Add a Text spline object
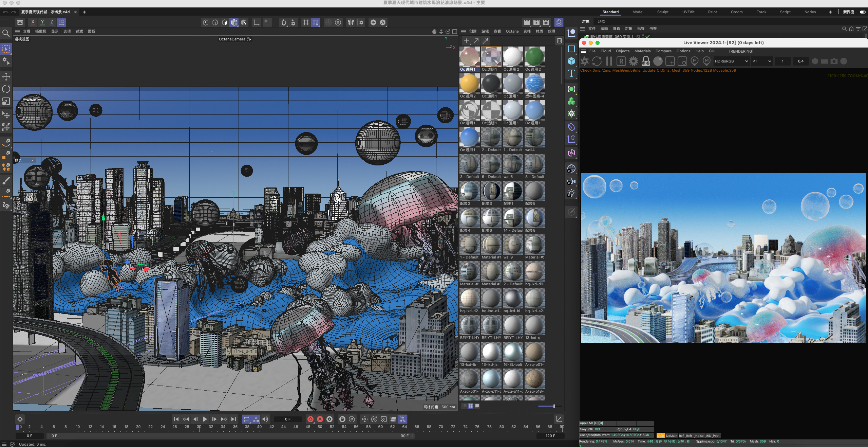The width and height of the screenshot is (868, 447). (x=571, y=73)
